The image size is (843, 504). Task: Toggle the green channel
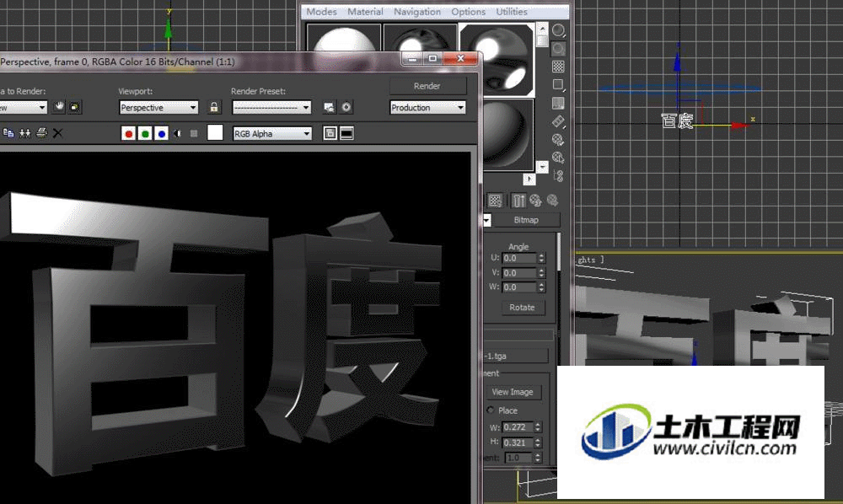click(x=145, y=133)
